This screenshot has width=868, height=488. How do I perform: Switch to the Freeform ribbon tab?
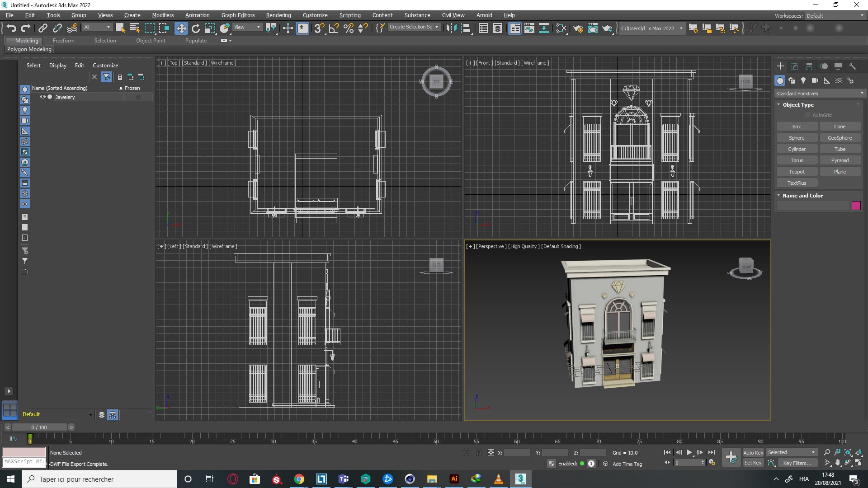64,41
